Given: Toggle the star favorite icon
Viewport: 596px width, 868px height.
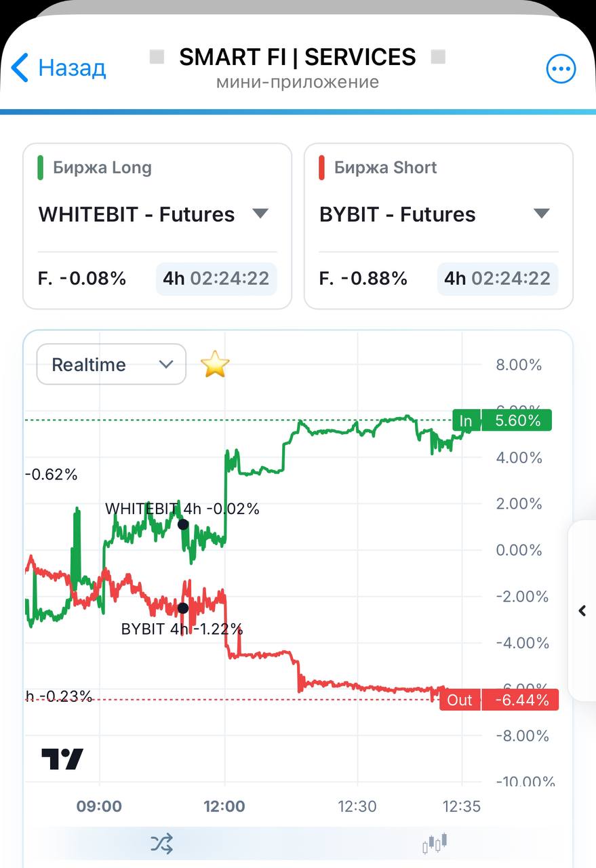Looking at the screenshot, I should [x=215, y=365].
